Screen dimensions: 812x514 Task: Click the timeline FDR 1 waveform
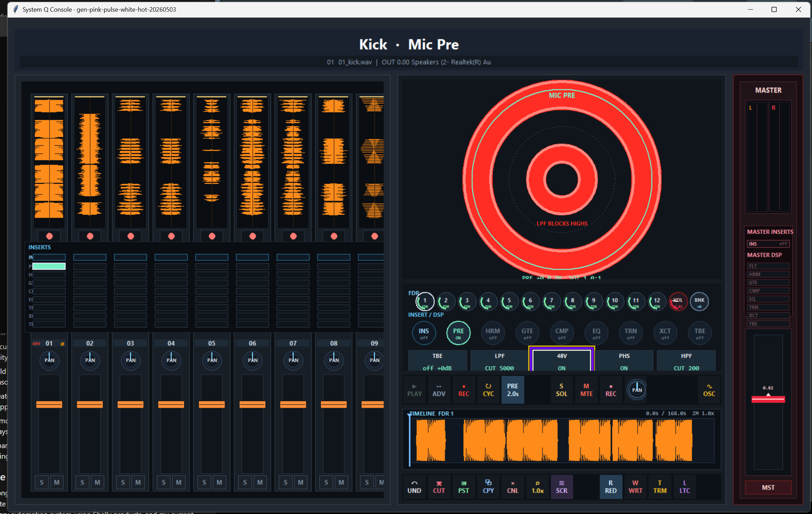(x=562, y=440)
